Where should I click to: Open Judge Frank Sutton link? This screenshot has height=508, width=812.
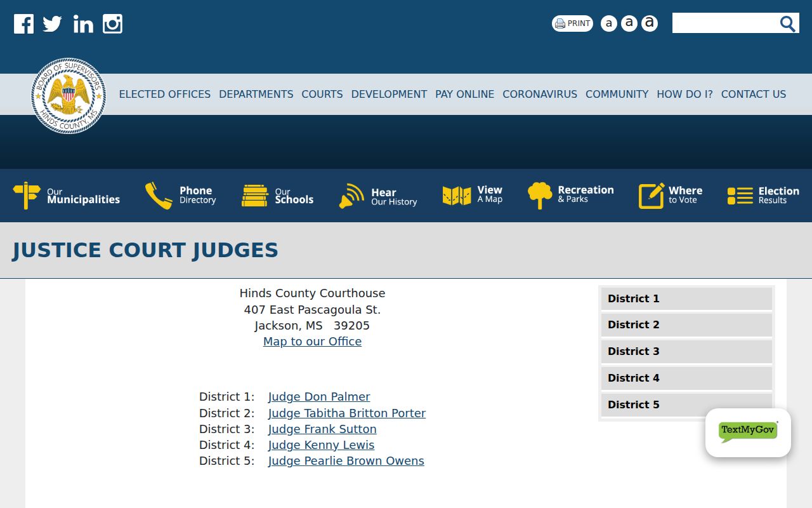(x=322, y=429)
